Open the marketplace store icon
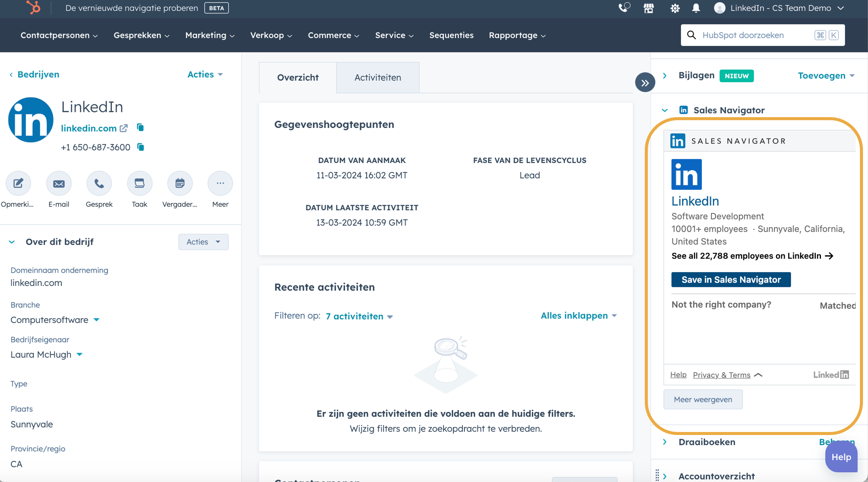The width and height of the screenshot is (868, 482). pos(648,8)
